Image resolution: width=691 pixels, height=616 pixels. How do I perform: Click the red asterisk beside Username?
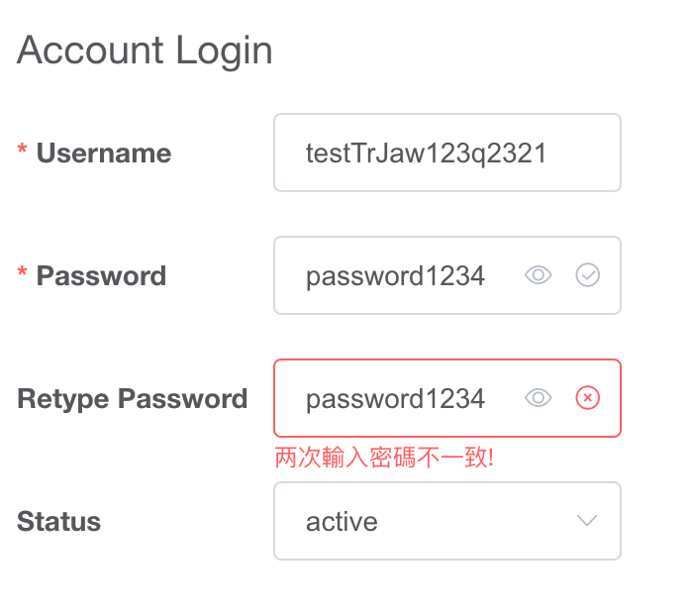(x=22, y=149)
